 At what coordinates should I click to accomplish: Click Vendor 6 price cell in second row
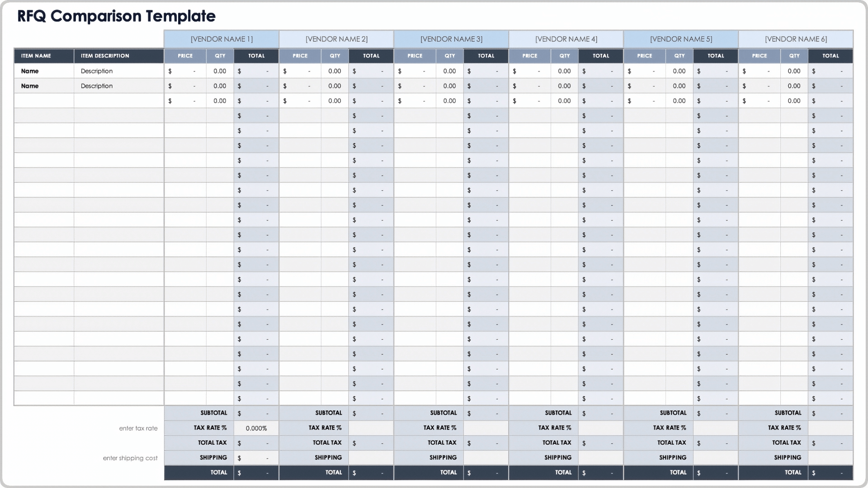tap(759, 86)
